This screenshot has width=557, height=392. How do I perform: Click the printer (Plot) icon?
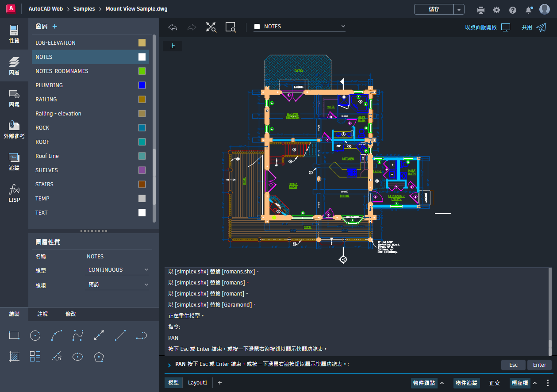[481, 10]
